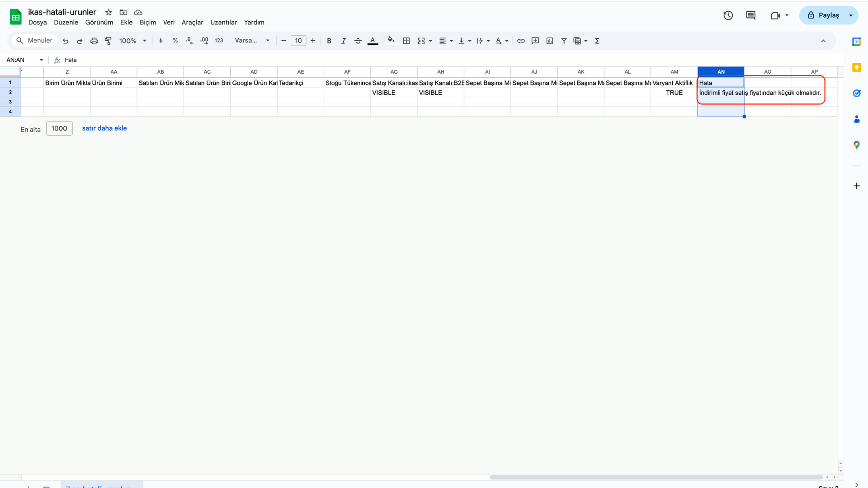This screenshot has width=868, height=488.
Task: Open the Görünüm menu
Action: tap(99, 22)
